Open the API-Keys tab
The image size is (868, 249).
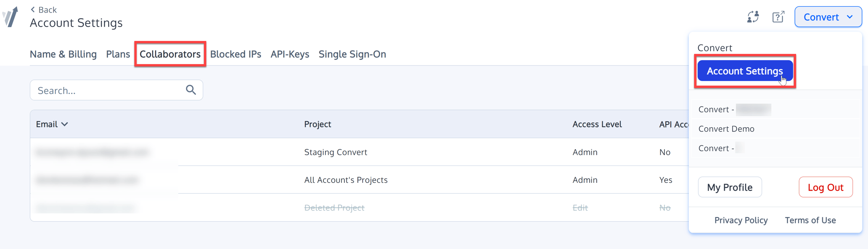pos(290,54)
